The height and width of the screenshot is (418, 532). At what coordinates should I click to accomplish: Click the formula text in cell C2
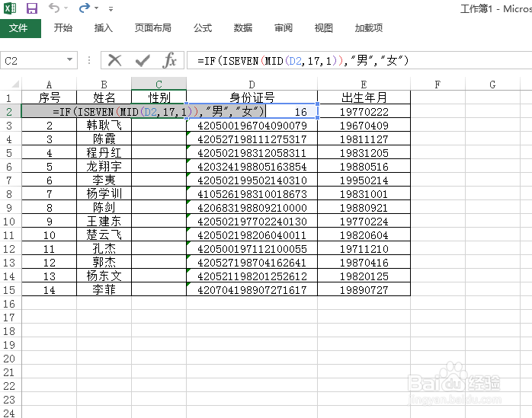point(159,111)
